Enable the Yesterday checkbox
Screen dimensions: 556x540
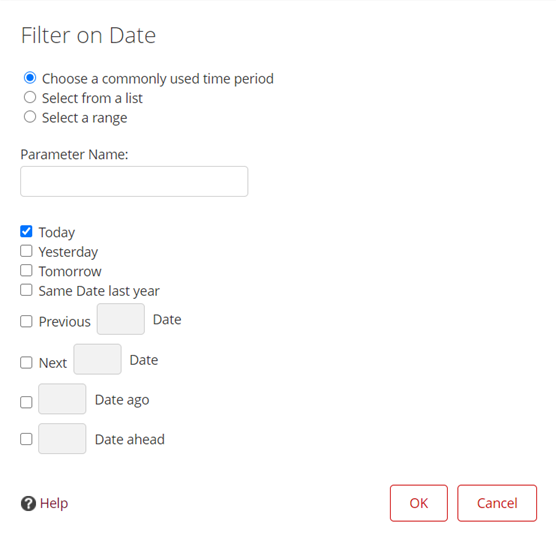pos(26,251)
